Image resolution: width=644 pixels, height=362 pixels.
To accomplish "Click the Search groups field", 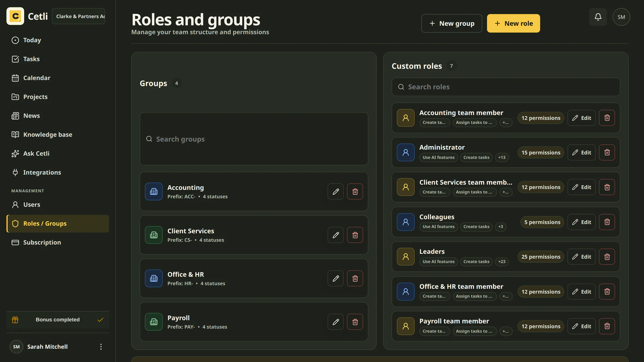I will (x=254, y=139).
